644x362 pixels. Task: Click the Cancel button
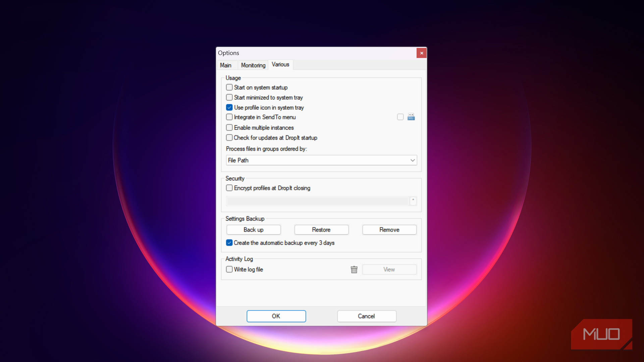click(367, 316)
